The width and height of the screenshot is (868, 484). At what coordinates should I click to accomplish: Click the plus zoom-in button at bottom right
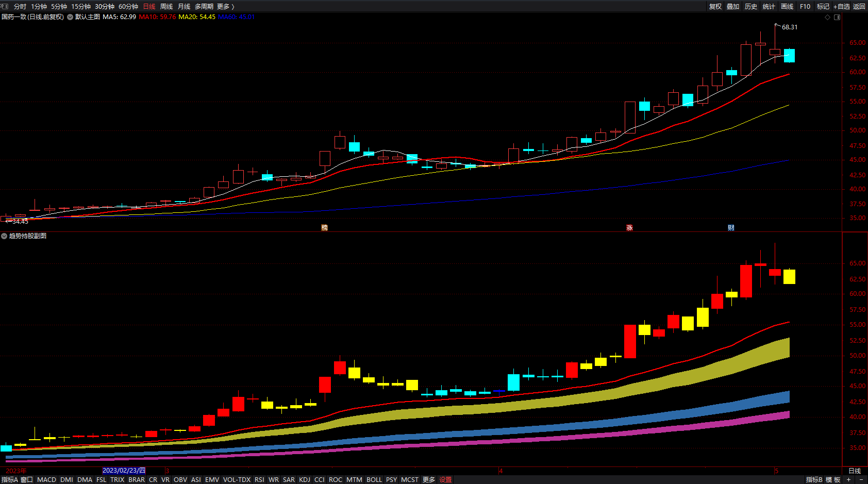click(x=848, y=479)
